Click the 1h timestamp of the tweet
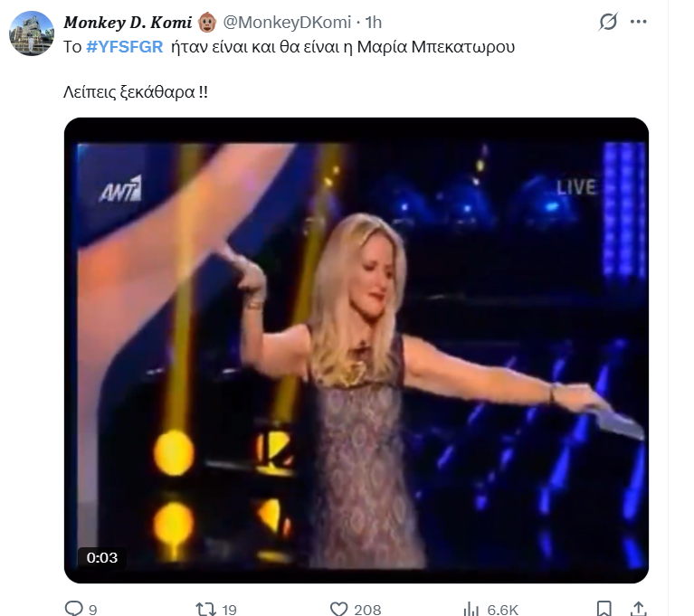This screenshot has width=694, height=616. [374, 22]
